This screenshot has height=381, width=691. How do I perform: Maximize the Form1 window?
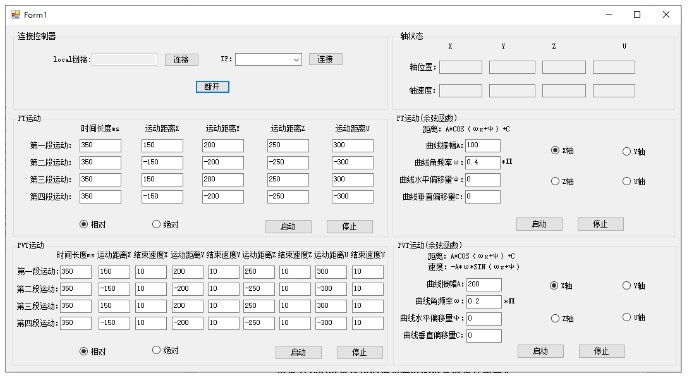point(637,15)
